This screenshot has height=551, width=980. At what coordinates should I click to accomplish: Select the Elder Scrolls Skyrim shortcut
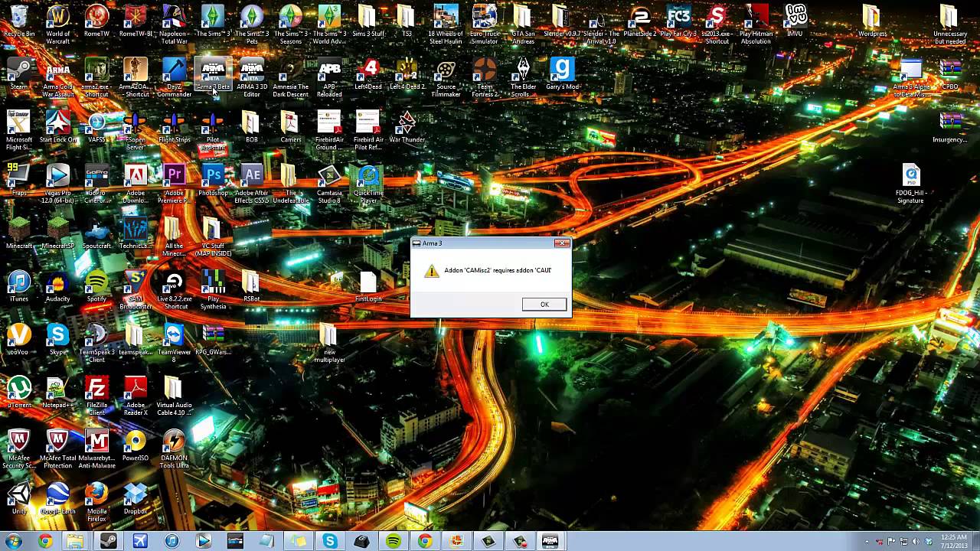pos(524,77)
